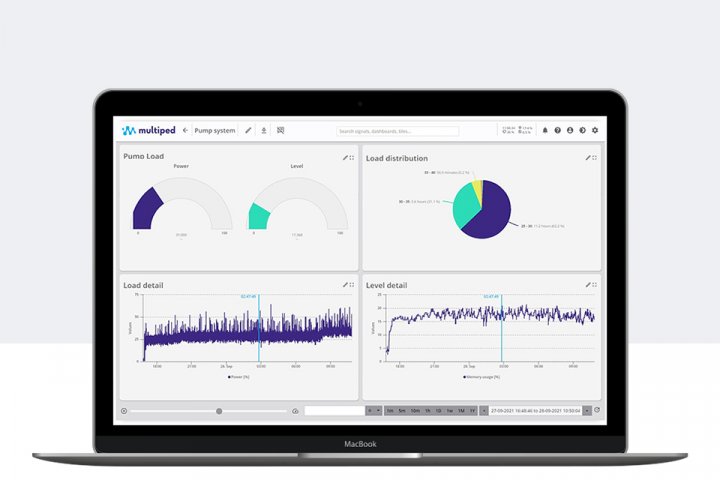Screen dimensions: 720x480
Task: Edit the Load detail tile with pencil
Action: (x=345, y=285)
